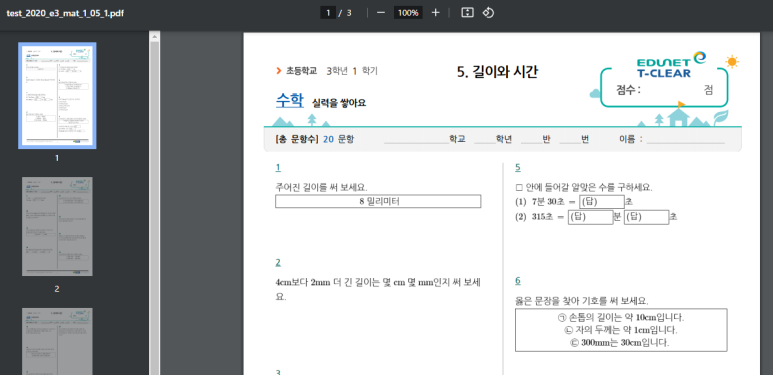Viewport: 773px width, 375px height.
Task: Click question number 6
Action: pyautogui.click(x=518, y=280)
